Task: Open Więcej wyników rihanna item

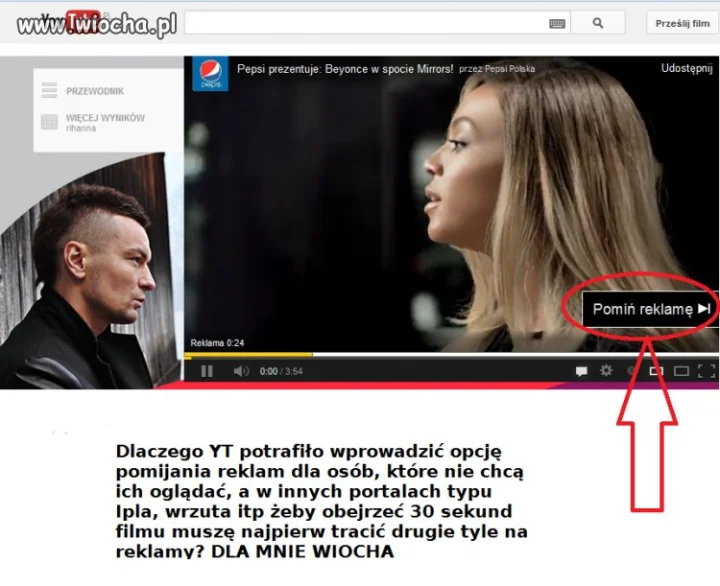Action: tap(93, 122)
